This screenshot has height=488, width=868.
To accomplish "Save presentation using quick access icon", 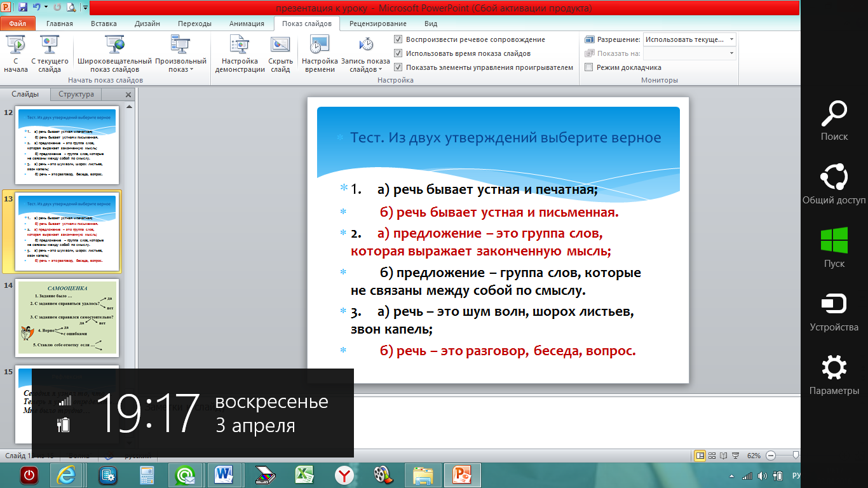I will point(23,8).
